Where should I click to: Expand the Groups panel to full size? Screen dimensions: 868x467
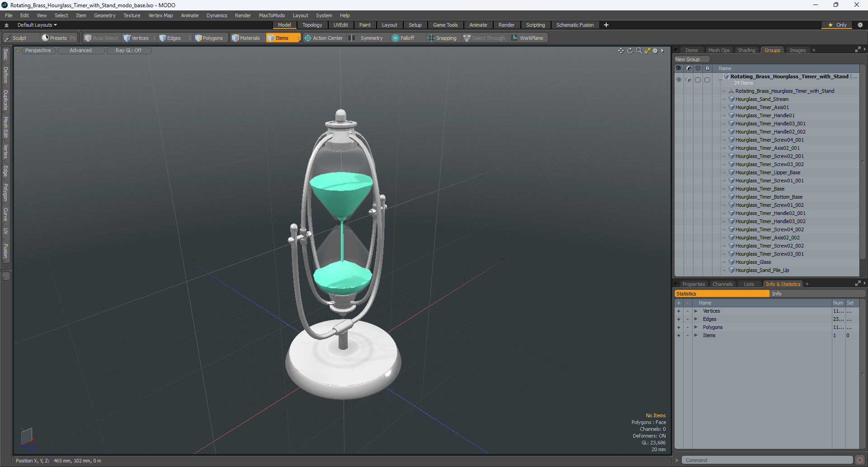pos(858,50)
